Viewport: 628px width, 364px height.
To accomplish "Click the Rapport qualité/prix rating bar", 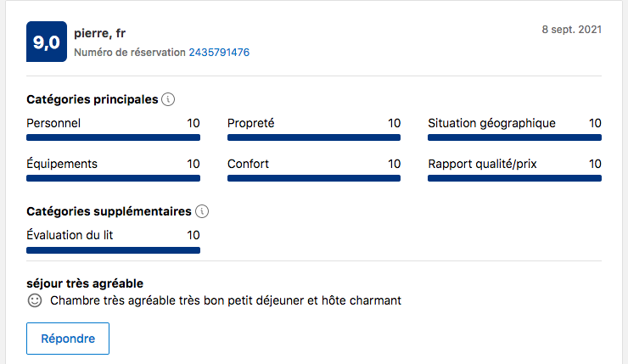I will (514, 178).
